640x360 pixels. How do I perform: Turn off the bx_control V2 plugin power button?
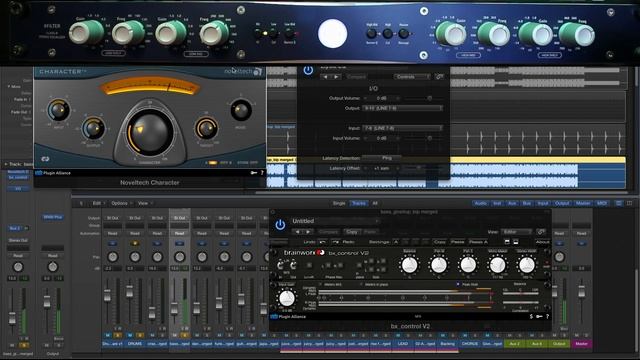[280, 224]
